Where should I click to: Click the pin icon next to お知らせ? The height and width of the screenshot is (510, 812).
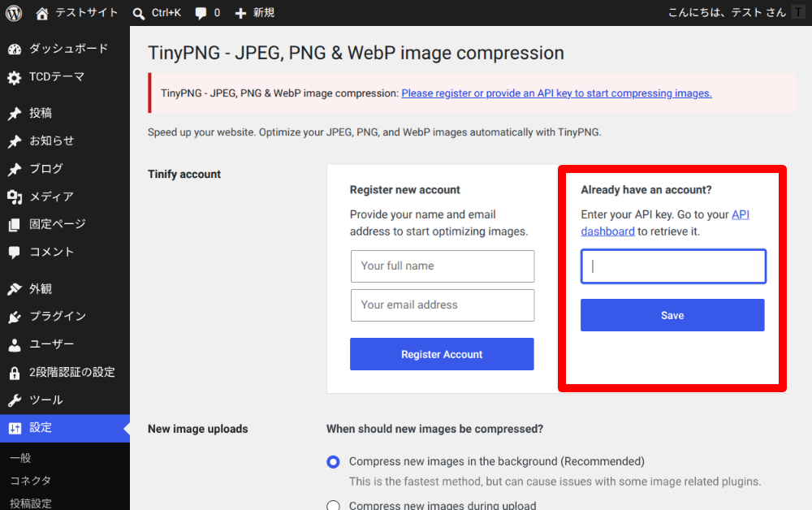15,141
